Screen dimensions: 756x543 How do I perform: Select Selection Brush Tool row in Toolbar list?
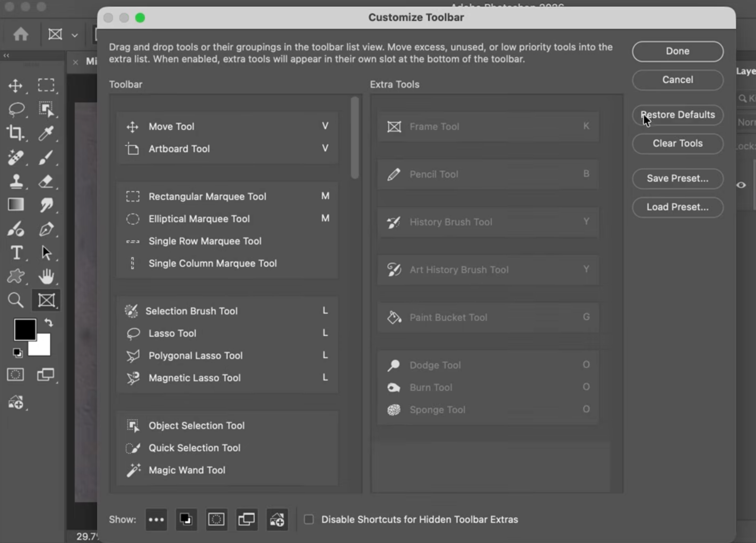pyautogui.click(x=227, y=311)
